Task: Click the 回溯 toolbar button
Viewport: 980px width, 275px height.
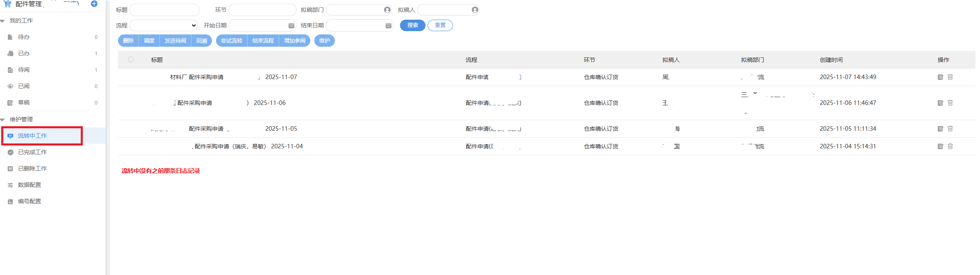Action: coord(202,41)
